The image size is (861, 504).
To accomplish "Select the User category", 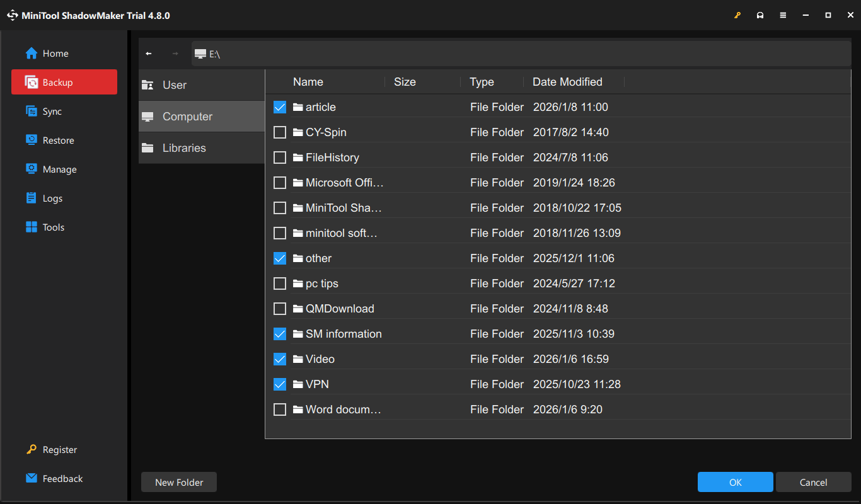I will point(174,84).
